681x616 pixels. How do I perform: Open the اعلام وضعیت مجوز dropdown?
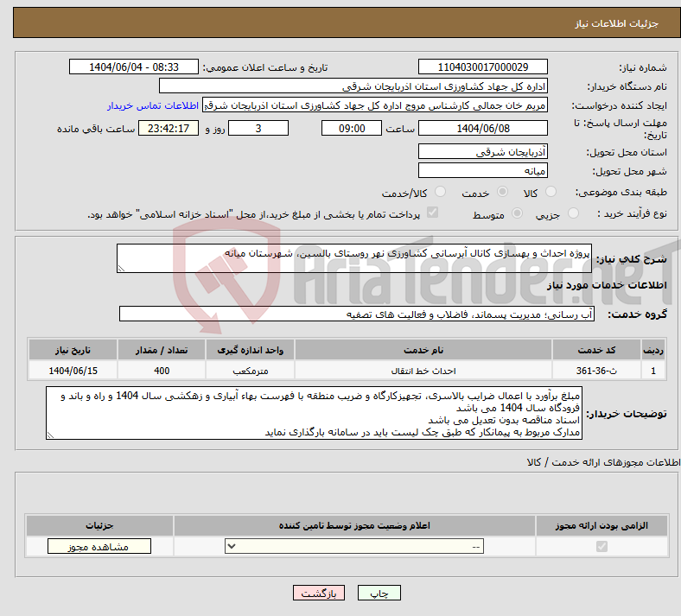(x=354, y=547)
